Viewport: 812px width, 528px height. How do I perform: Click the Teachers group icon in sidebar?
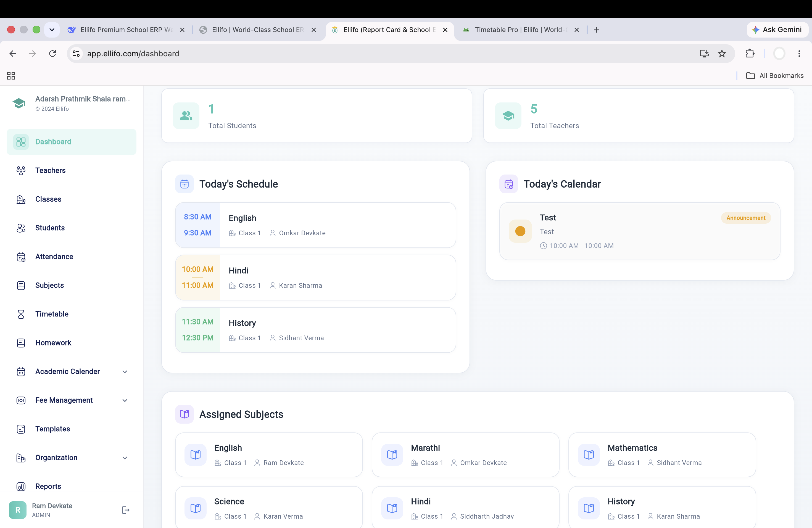[21, 171]
